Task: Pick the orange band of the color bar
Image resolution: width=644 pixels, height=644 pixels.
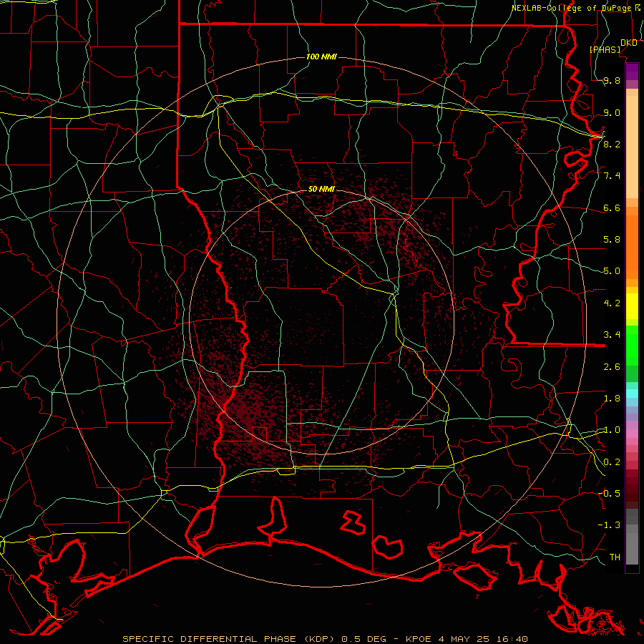Action: click(632, 246)
